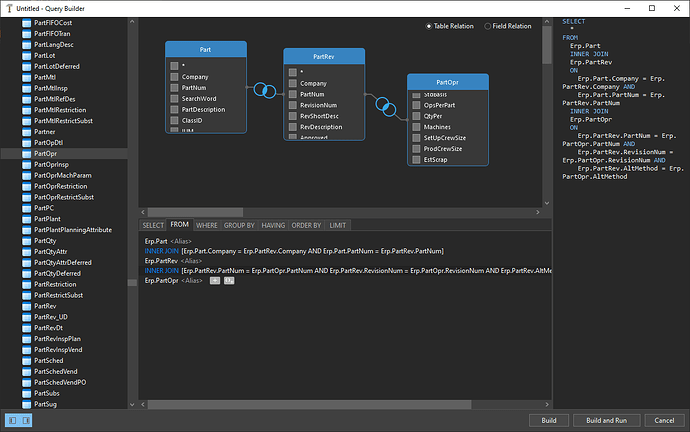Check SearchWord field in Part table
This screenshot has width=690, height=432.
[x=174, y=99]
